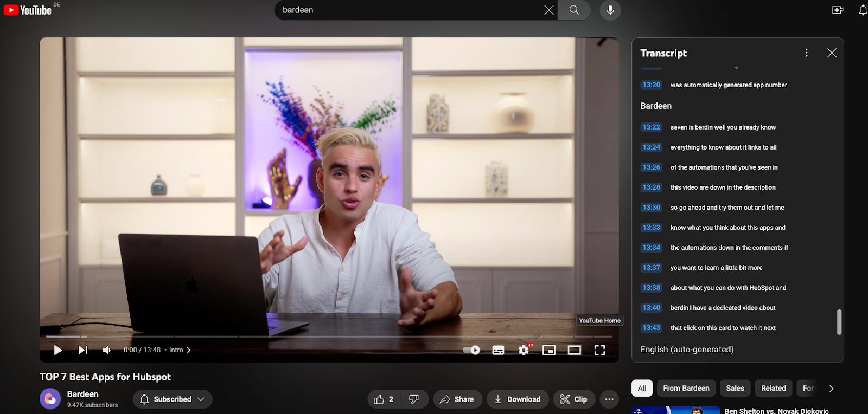Skip to the next video

pyautogui.click(x=83, y=350)
